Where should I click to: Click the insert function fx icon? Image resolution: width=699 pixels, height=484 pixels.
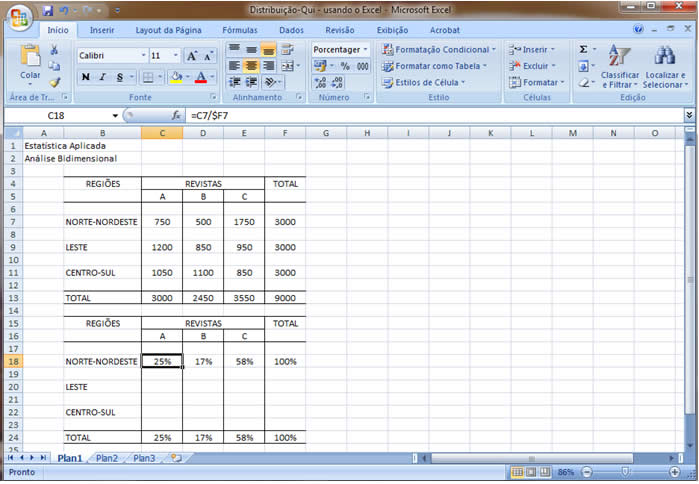176,116
